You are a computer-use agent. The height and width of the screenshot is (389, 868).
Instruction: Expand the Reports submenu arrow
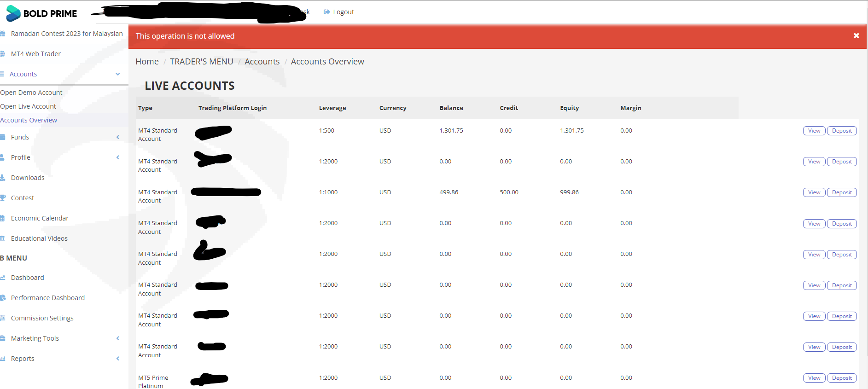[x=118, y=359]
